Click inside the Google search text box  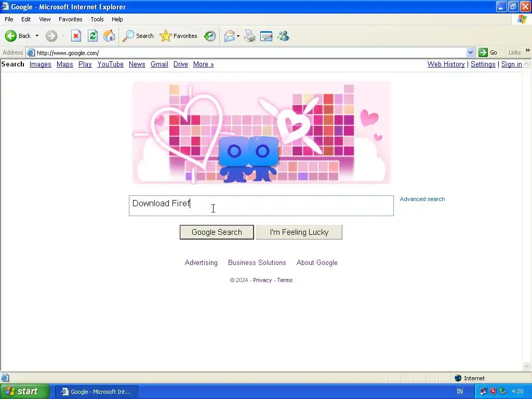261,206
